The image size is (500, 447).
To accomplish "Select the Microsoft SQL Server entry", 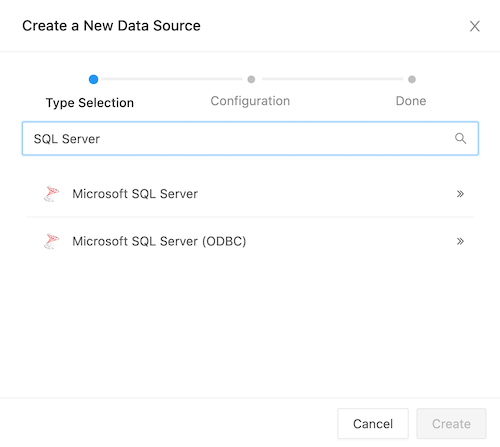I will (250, 194).
